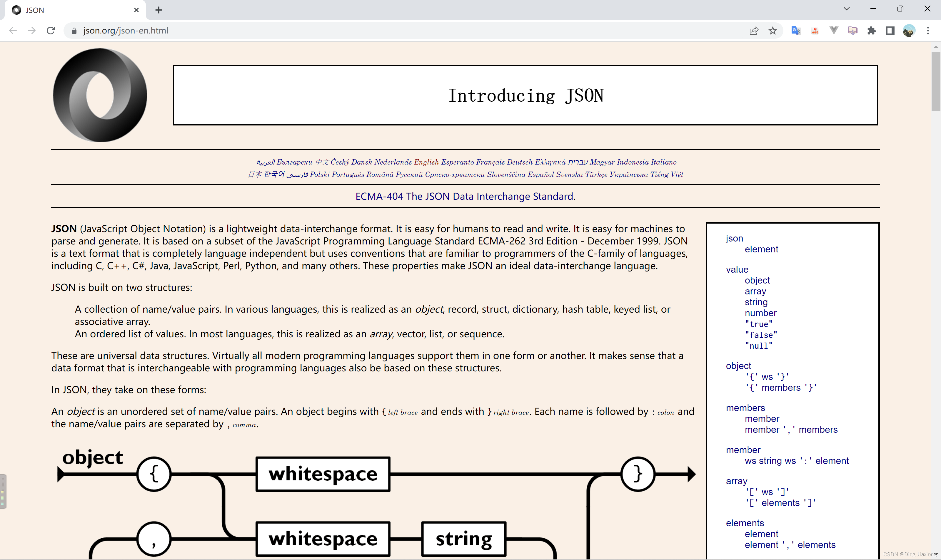Viewport: 941px width, 560px height.
Task: Switch language to Esperanto
Action: tap(457, 162)
